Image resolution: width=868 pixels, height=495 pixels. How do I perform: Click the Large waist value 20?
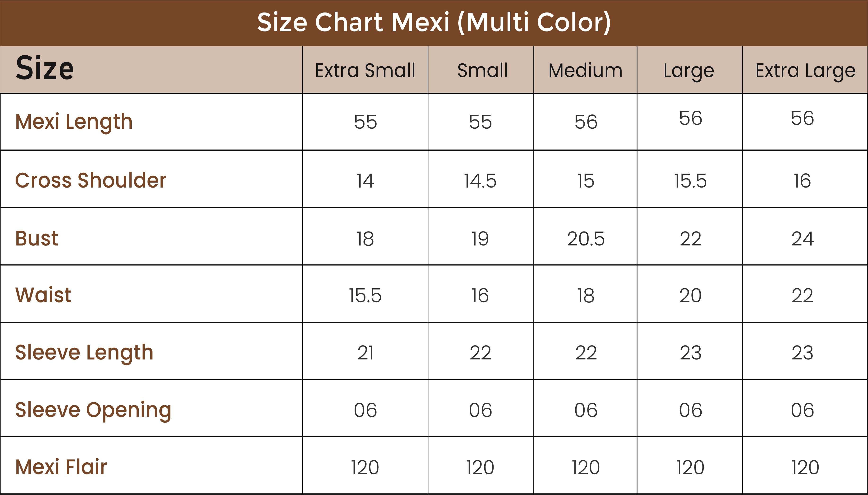(x=690, y=295)
